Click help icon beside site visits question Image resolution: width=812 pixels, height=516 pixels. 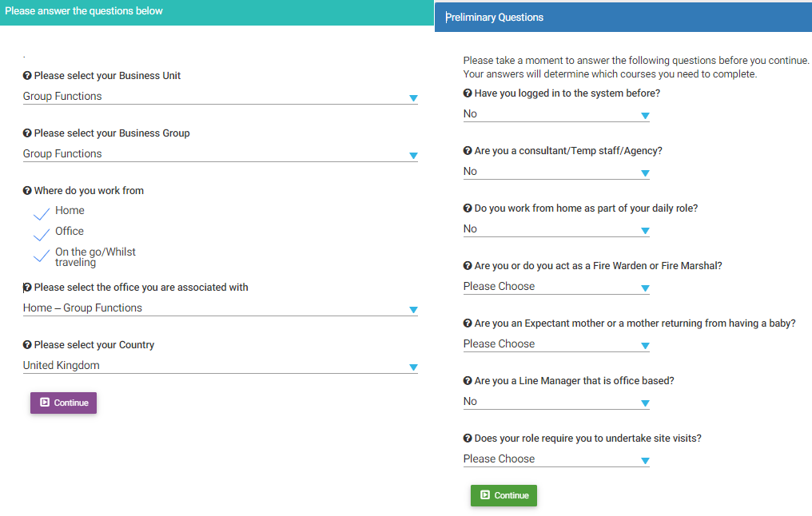[468, 438]
